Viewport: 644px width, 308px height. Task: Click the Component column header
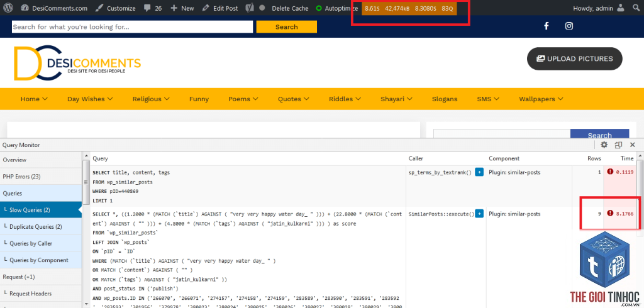click(x=504, y=158)
